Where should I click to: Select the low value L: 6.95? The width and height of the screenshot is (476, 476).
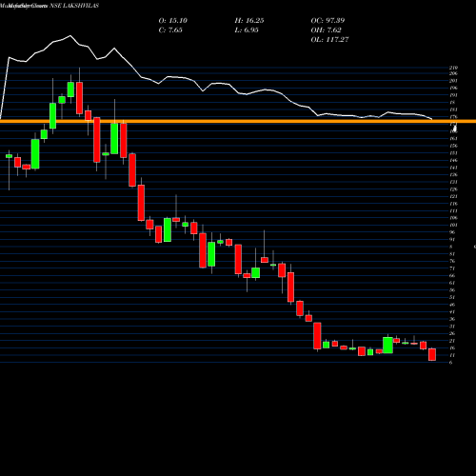point(247,30)
